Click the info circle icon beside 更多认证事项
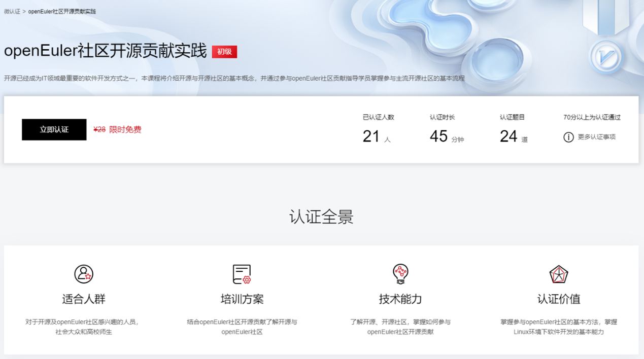The image size is (644, 359). (568, 137)
